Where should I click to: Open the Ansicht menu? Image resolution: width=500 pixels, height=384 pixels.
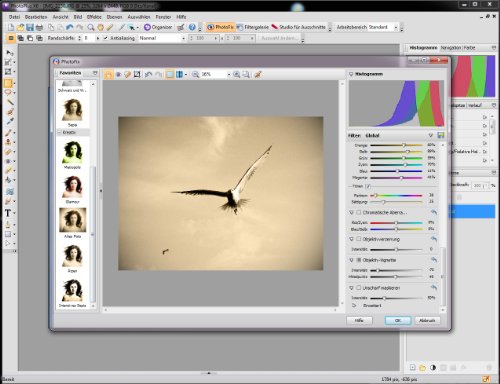[x=60, y=17]
